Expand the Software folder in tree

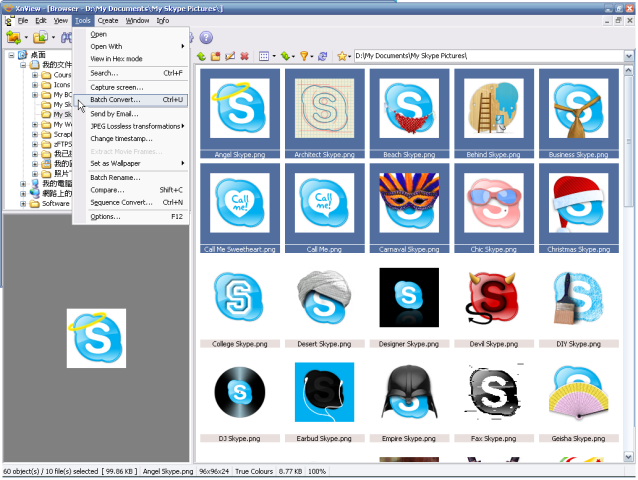click(23, 204)
